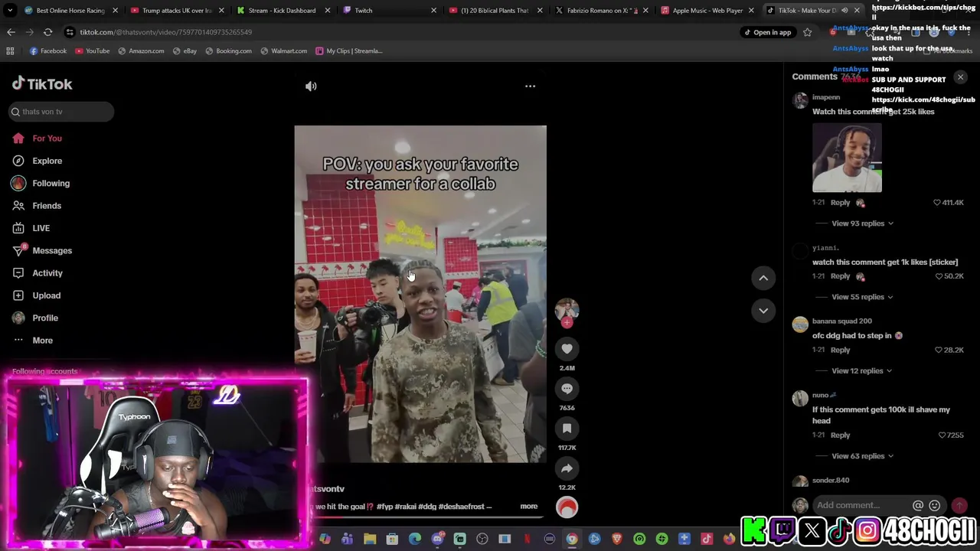The image size is (980, 551).
Task: Open the Facebook bookmark
Action: click(x=48, y=51)
